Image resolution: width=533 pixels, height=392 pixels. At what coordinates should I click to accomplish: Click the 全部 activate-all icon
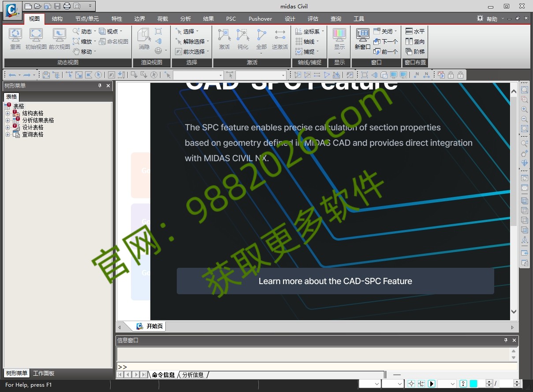coord(261,35)
